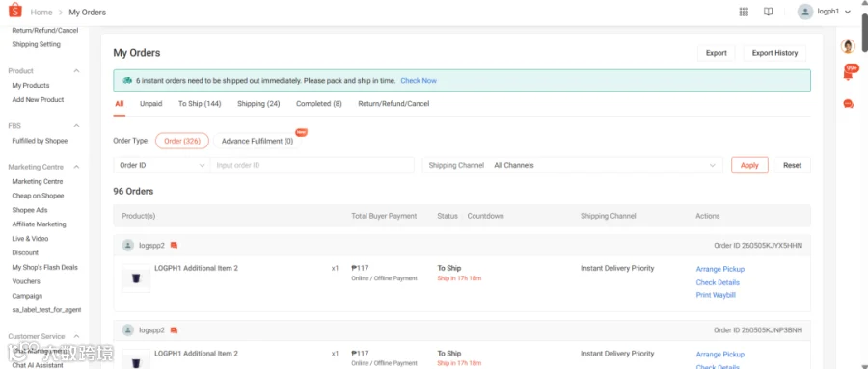Click buyer avatar of order 260505KJNP38NH

pyautogui.click(x=128, y=330)
